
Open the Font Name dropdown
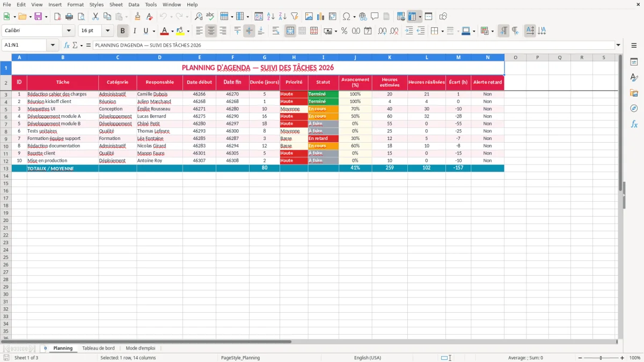[x=69, y=31]
